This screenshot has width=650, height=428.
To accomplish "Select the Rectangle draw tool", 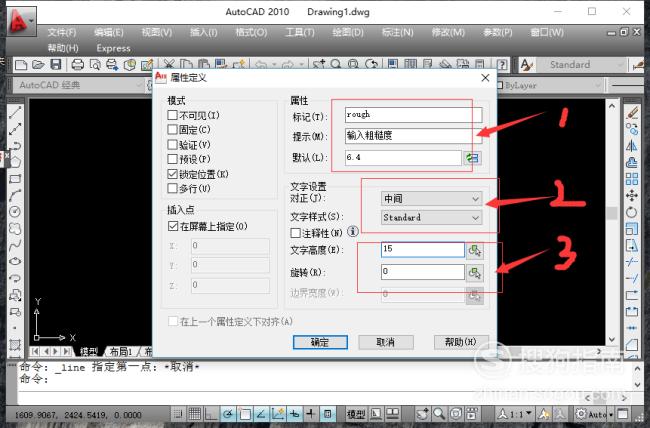I will coord(15,179).
